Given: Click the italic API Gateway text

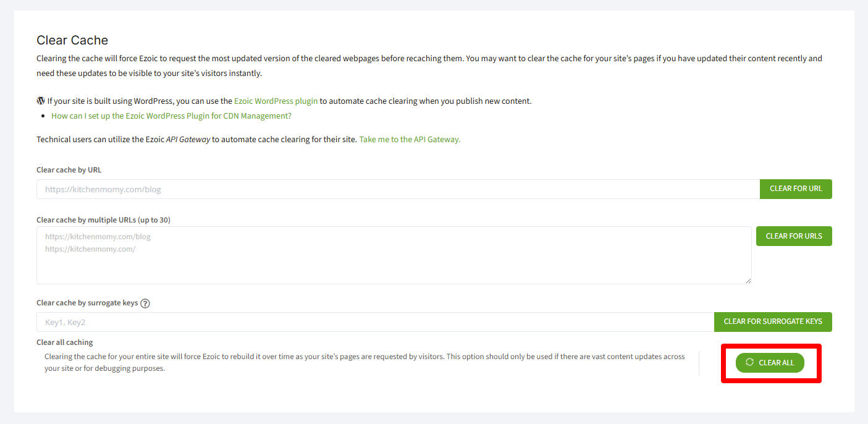Looking at the screenshot, I should click(x=188, y=139).
